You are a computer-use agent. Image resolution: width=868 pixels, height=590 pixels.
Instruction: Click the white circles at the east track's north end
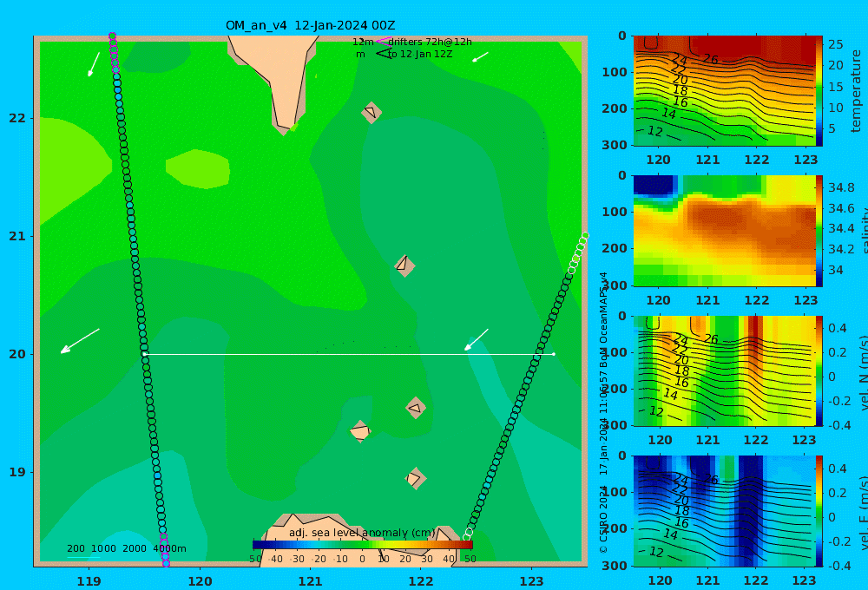tap(578, 252)
